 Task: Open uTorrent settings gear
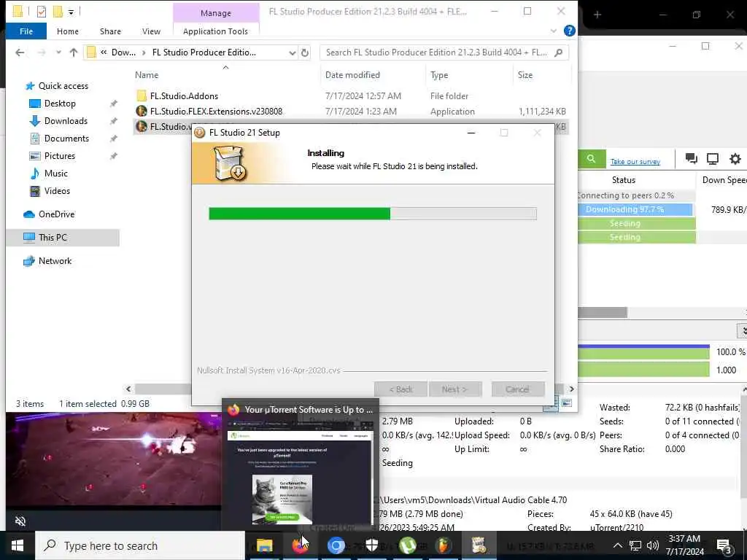(735, 159)
